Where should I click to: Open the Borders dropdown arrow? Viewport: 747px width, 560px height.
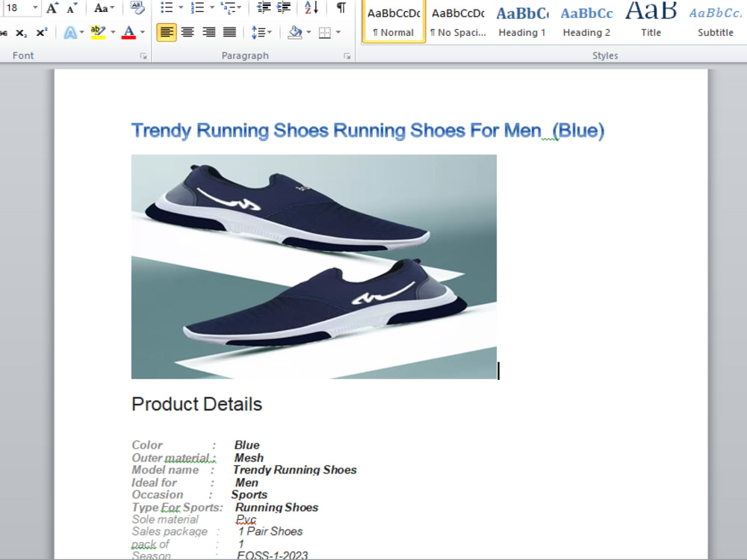click(338, 32)
